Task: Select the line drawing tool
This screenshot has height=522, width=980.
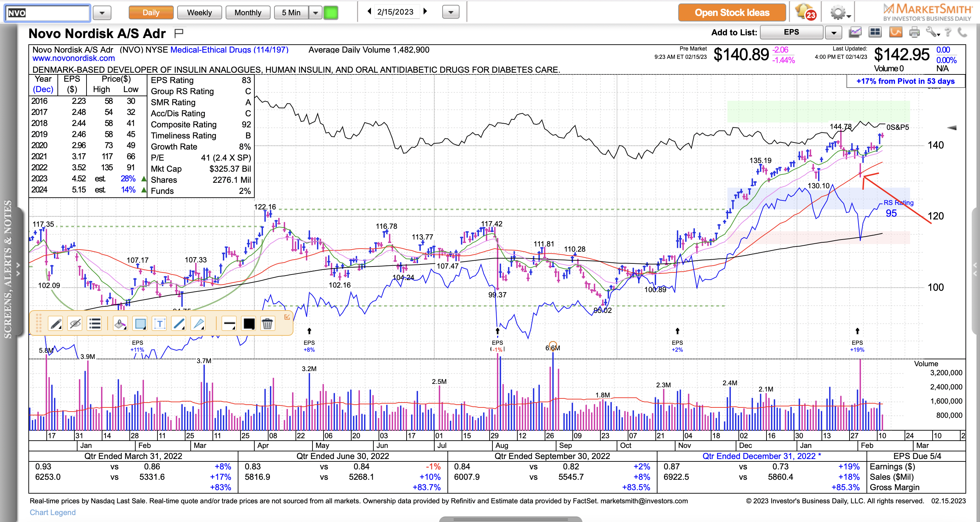Action: [x=179, y=324]
